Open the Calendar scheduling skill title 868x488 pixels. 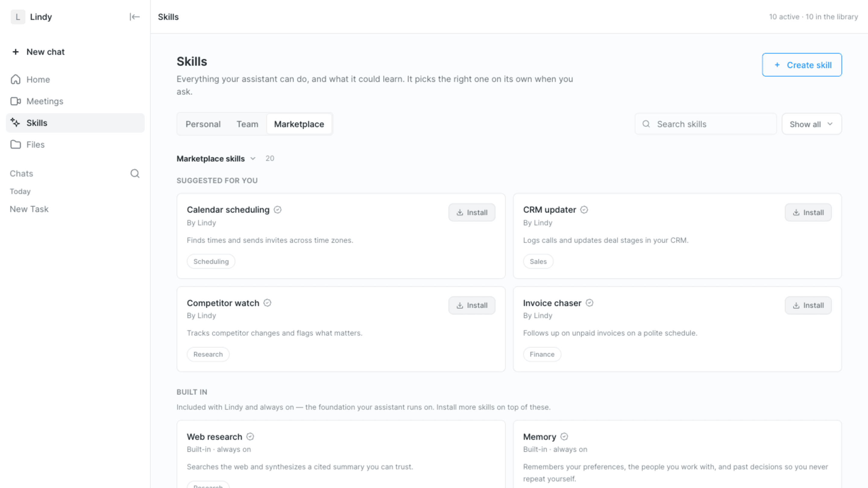pyautogui.click(x=228, y=210)
